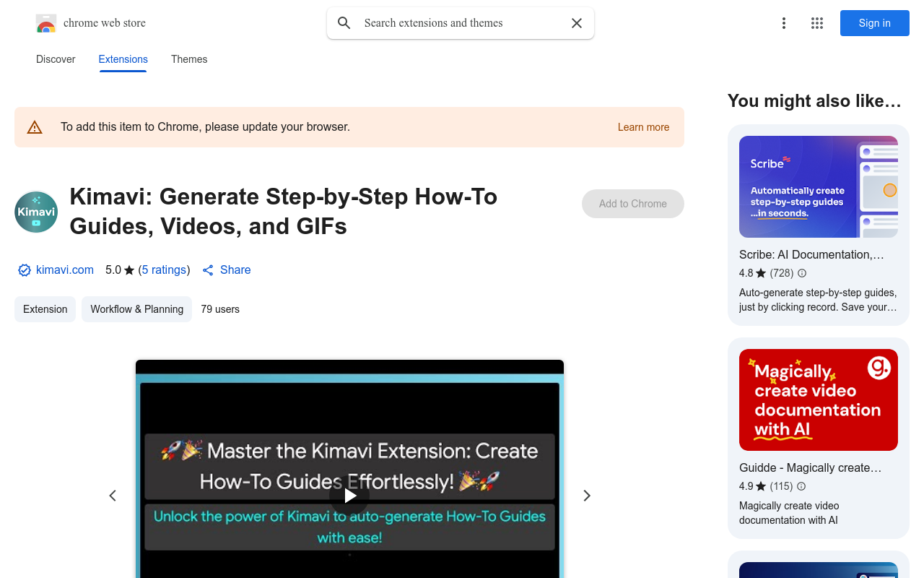924x578 pixels.
Task: Click the chrome web store title text
Action: 105,23
